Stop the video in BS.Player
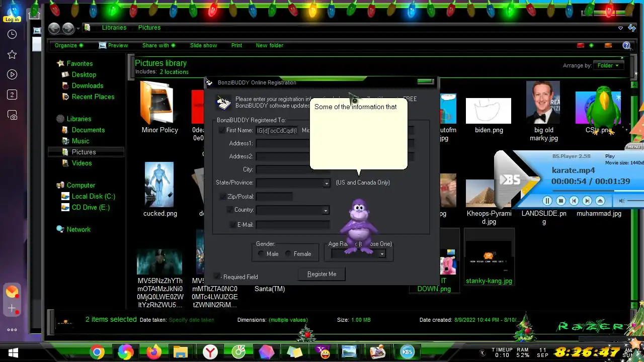This screenshot has height=362, width=644. pyautogui.click(x=561, y=201)
